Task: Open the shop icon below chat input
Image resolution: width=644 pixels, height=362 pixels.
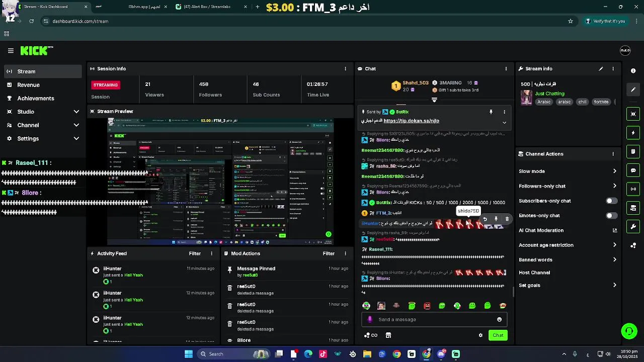Action: click(388, 335)
